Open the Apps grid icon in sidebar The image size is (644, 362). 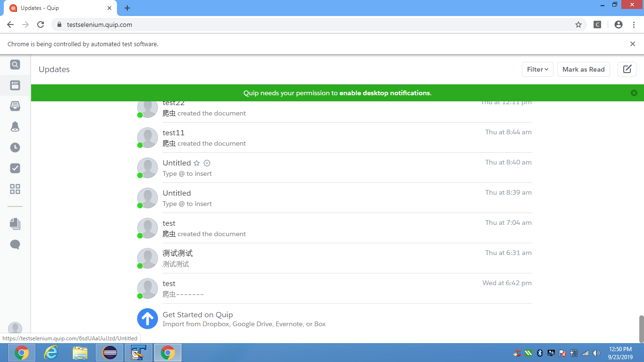click(15, 189)
